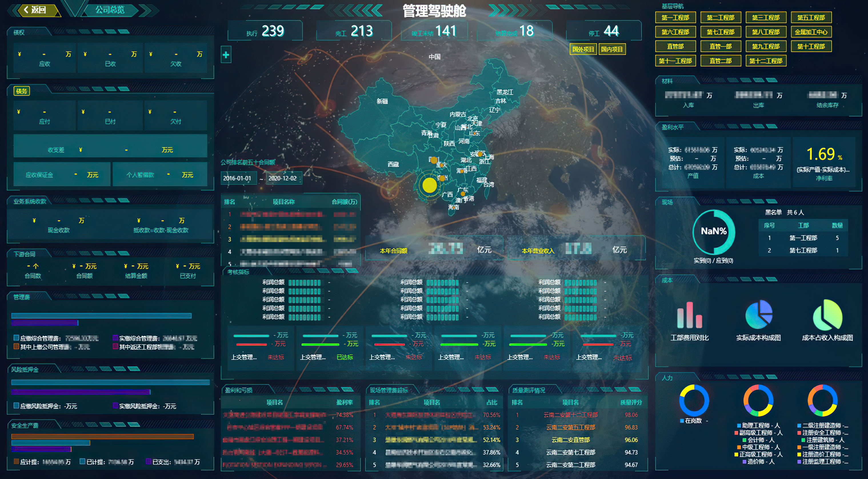Toggle 助理工程师 legend entry
Screen dimensions: 868x479
tap(758, 426)
